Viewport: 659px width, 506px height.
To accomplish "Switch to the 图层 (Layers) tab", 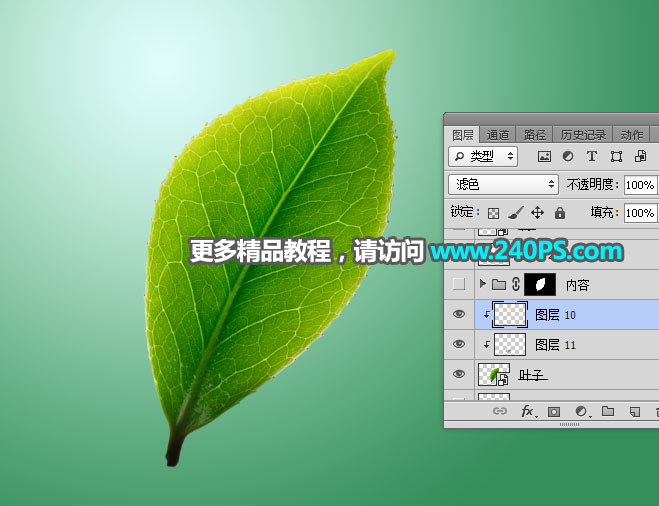I will pyautogui.click(x=463, y=135).
